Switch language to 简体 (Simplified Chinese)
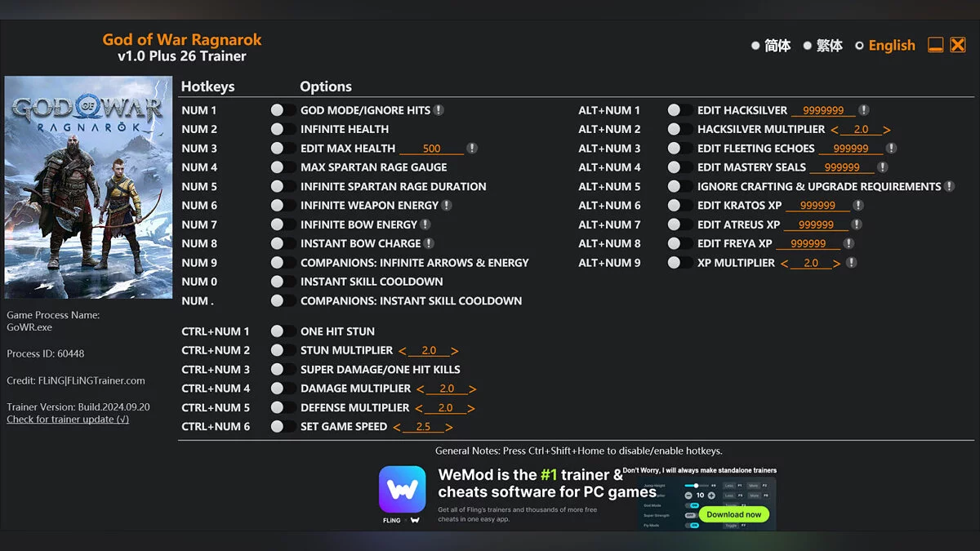Image resolution: width=980 pixels, height=551 pixels. pos(755,46)
